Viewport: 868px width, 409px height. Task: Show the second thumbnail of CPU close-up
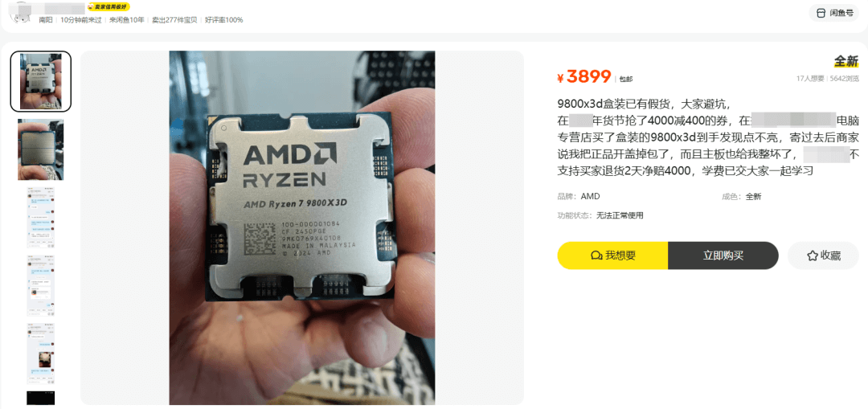[x=41, y=149]
